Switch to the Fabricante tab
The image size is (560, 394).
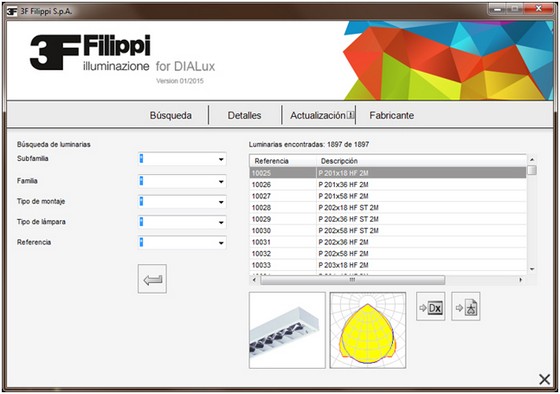[x=392, y=115]
